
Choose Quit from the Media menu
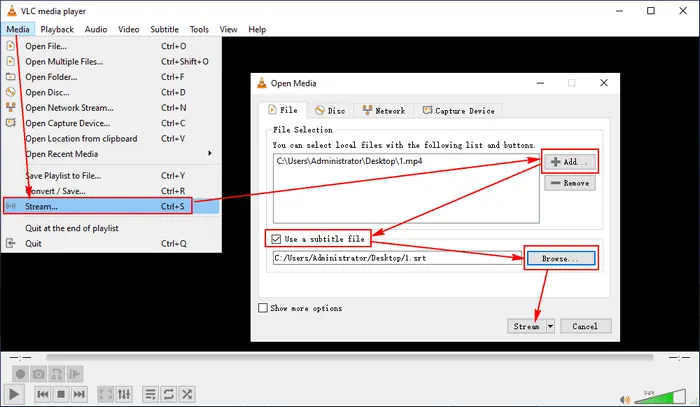[x=112, y=244]
